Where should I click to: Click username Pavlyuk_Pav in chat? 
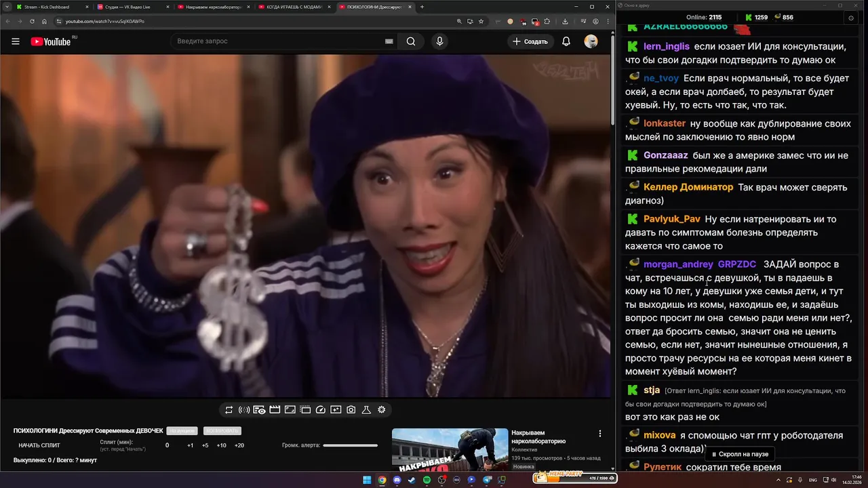(x=672, y=219)
